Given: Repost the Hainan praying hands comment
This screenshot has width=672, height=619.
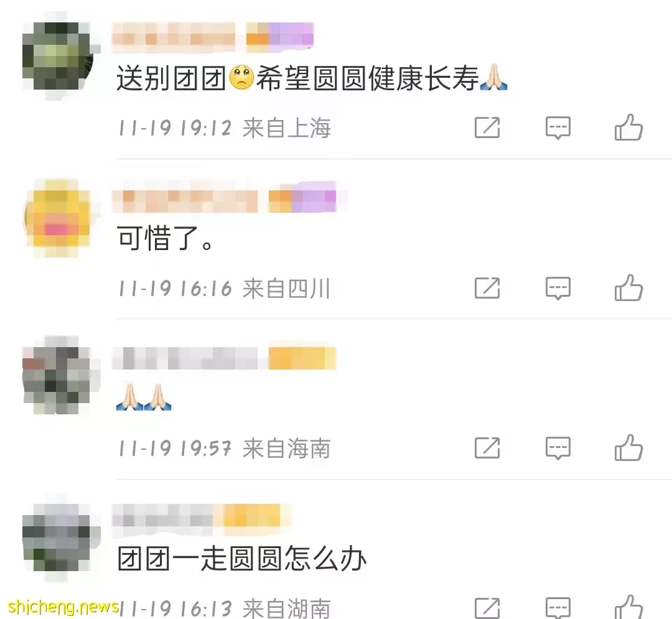Looking at the screenshot, I should [x=487, y=448].
